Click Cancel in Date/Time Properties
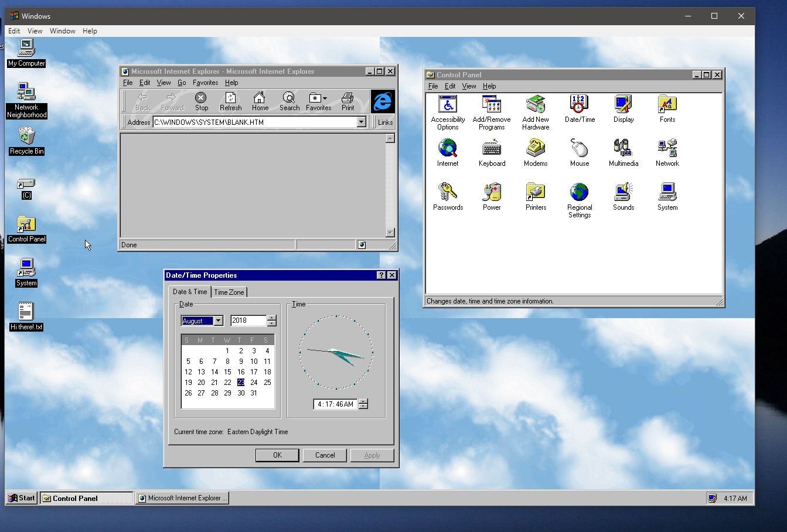Screen dimensions: 787x532 (325, 455)
